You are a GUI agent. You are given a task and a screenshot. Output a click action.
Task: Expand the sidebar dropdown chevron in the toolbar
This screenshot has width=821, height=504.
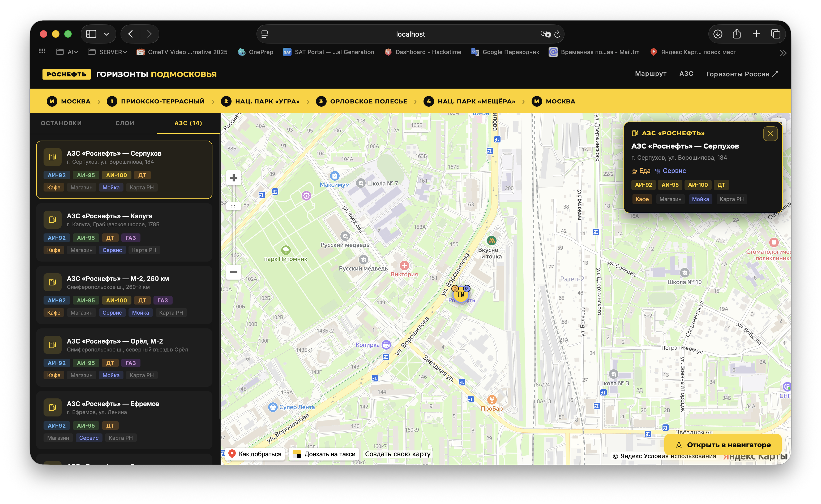[106, 34]
